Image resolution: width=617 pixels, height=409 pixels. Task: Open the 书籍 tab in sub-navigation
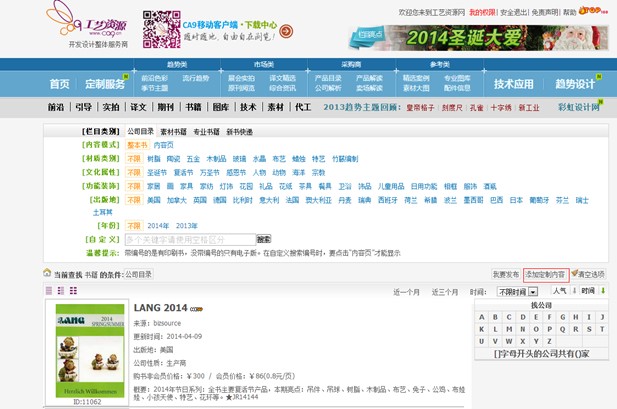click(192, 107)
